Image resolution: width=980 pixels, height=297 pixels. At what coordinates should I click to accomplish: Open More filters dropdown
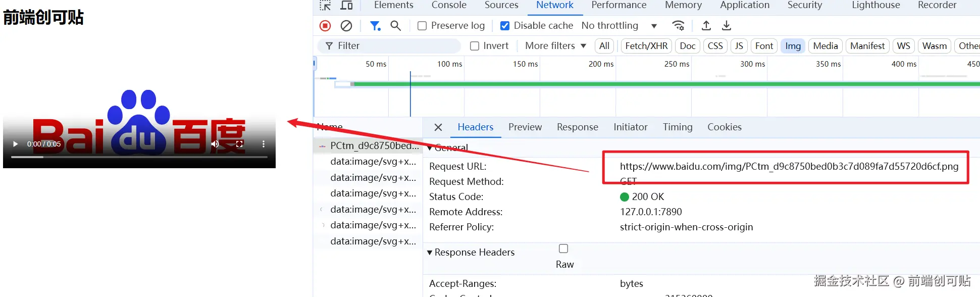pos(555,46)
